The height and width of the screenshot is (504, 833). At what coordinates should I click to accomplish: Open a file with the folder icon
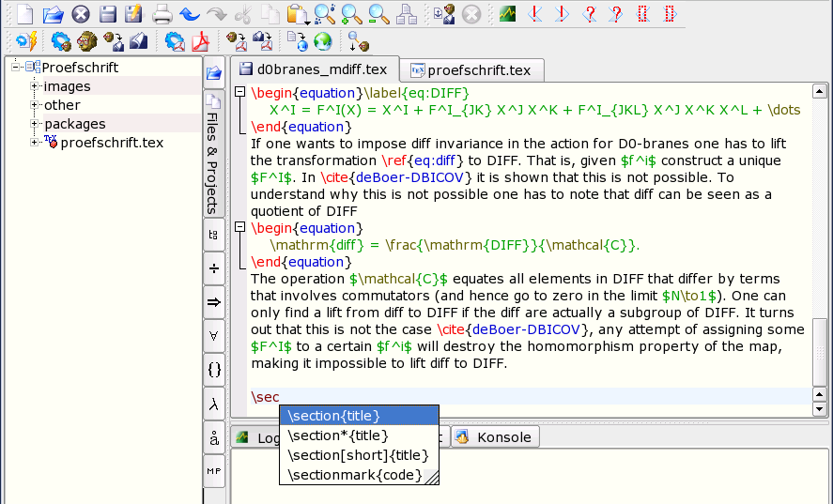54,14
